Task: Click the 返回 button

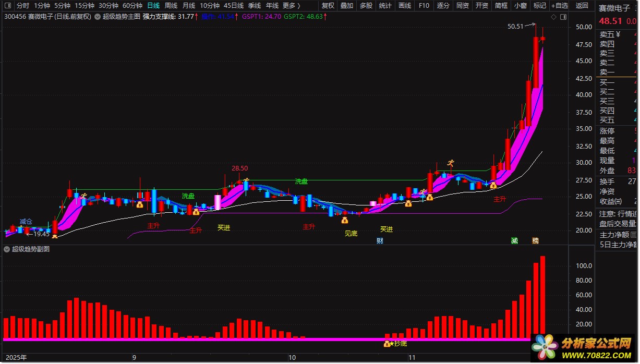Action: (582, 6)
